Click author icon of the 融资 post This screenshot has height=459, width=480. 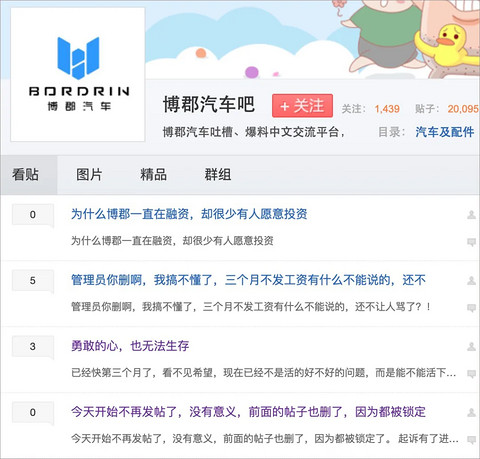pos(471,215)
